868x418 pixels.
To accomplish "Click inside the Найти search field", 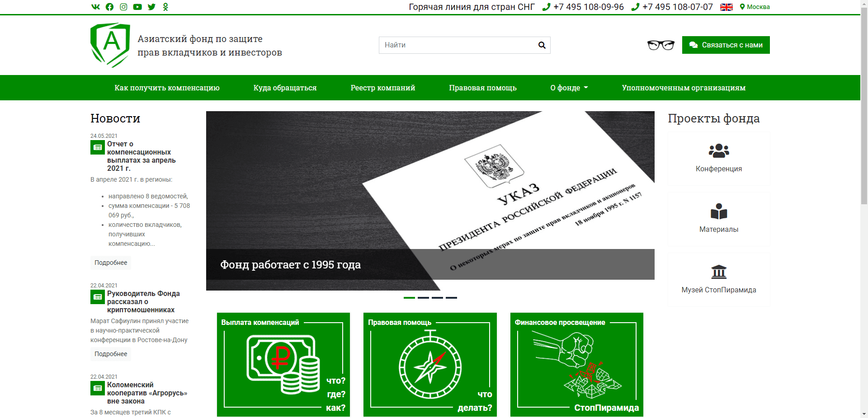I will (452, 45).
